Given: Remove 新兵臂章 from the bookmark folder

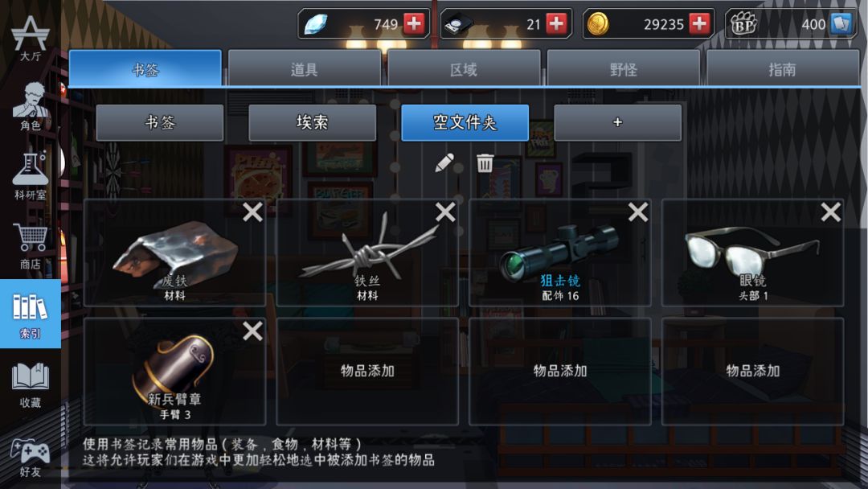Looking at the screenshot, I should click(x=252, y=331).
